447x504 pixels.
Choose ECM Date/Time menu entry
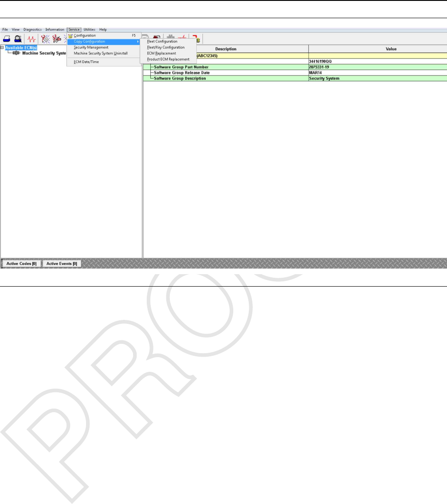(103, 62)
